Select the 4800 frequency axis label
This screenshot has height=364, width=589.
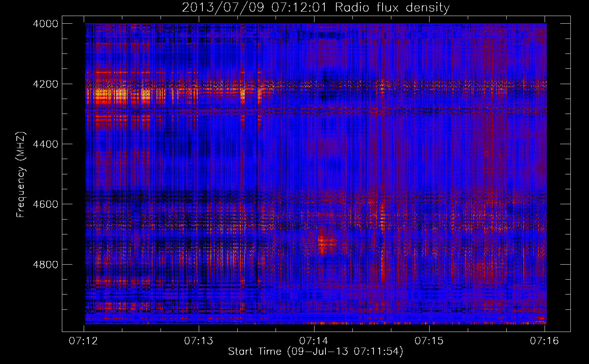pos(46,264)
